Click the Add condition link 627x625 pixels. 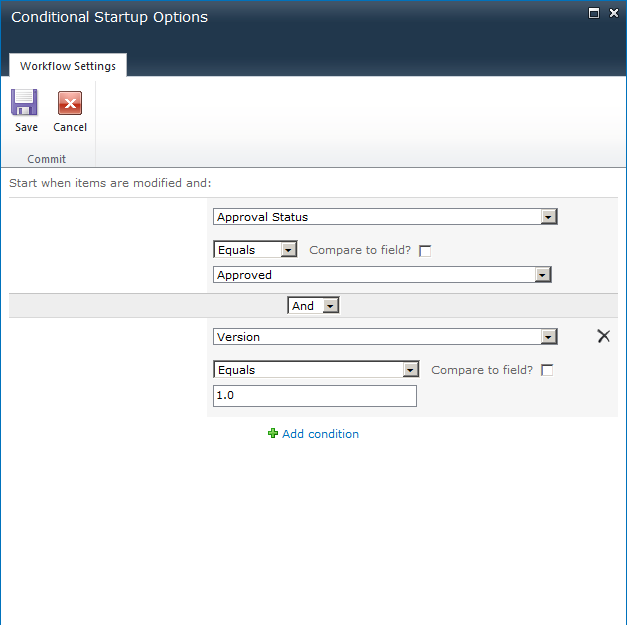pyautogui.click(x=320, y=434)
